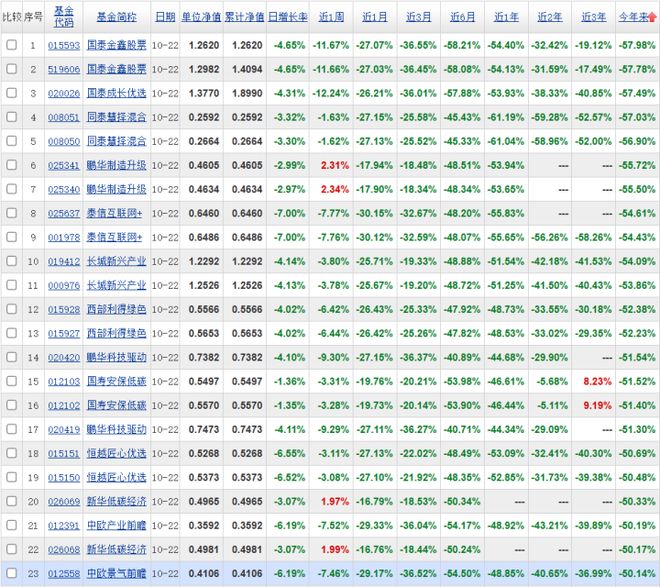
Task: Sort by the 累计净值 column header
Action: [x=245, y=17]
